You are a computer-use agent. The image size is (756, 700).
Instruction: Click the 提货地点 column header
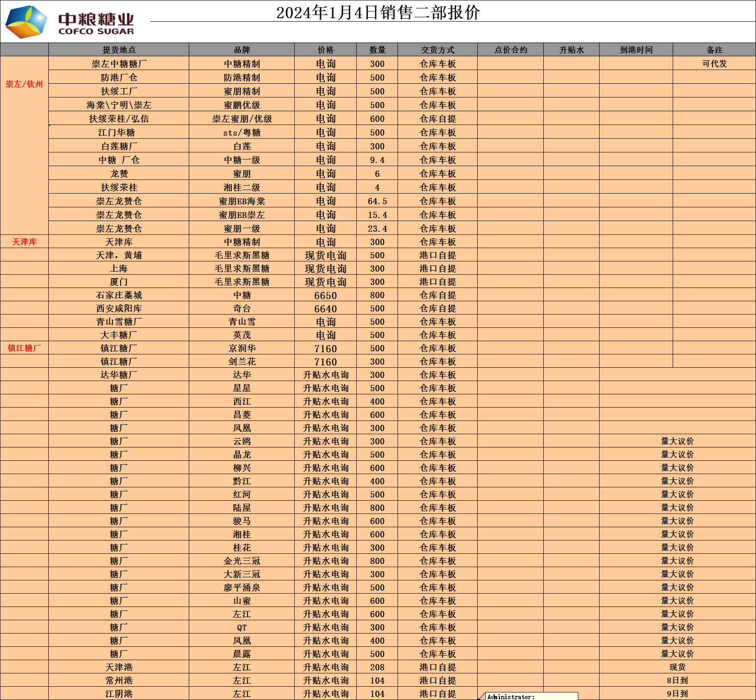pos(119,50)
